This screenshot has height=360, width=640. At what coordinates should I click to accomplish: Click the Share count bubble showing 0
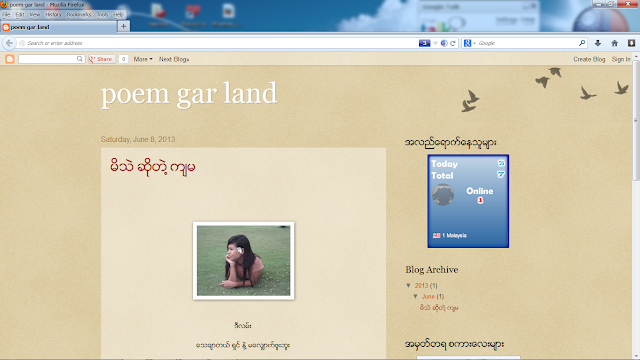click(123, 59)
